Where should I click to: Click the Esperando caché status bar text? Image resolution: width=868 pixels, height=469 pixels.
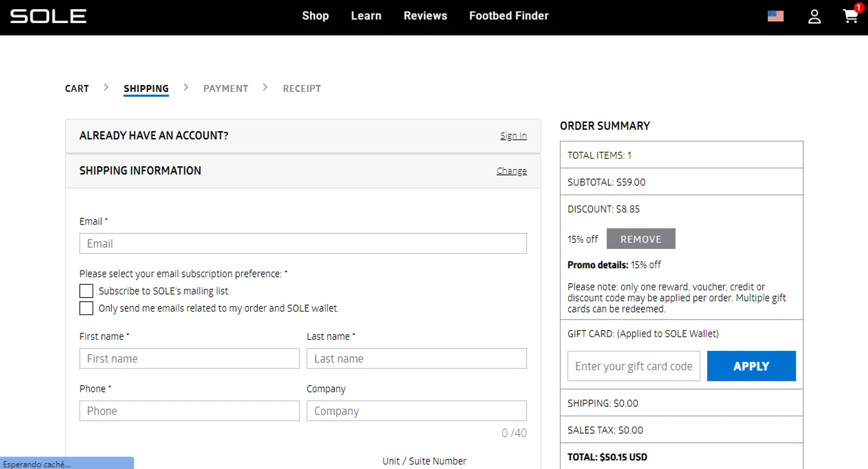click(36, 464)
